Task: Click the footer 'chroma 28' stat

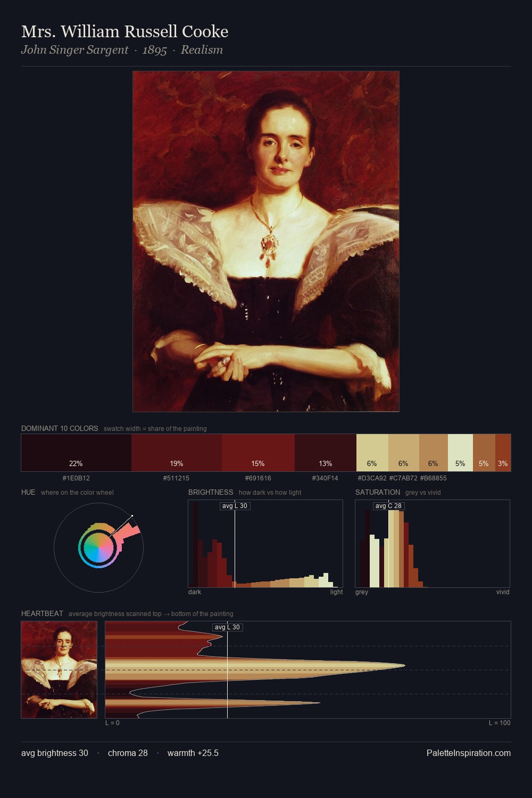Action: point(128,753)
